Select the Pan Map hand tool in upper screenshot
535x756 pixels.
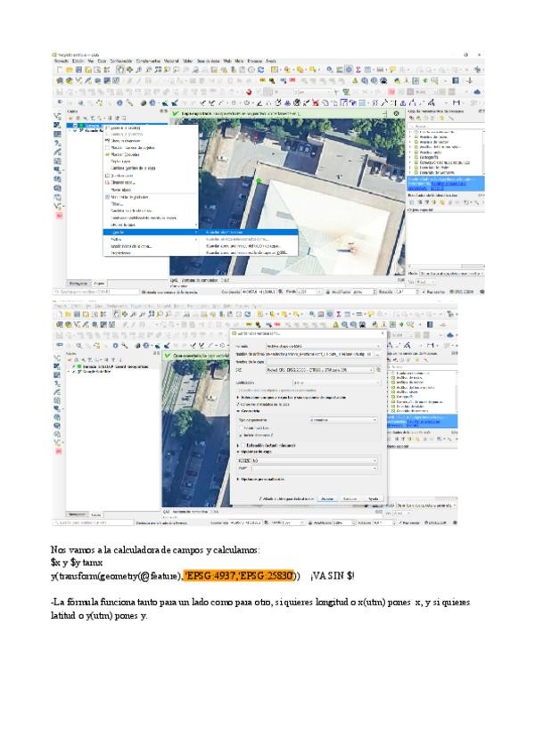(120, 70)
